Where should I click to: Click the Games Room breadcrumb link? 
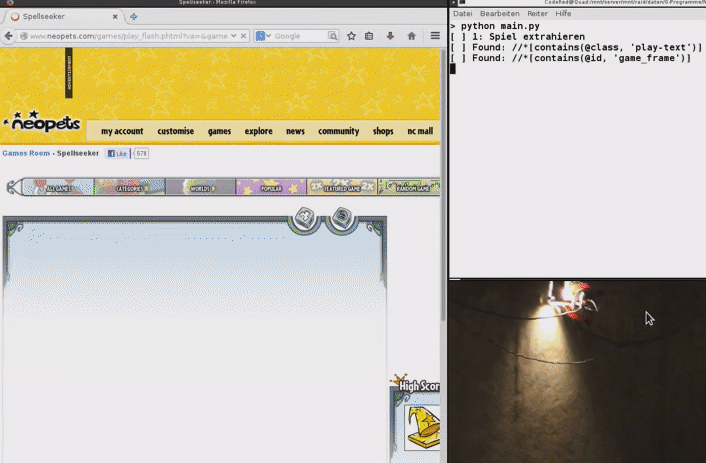point(26,153)
